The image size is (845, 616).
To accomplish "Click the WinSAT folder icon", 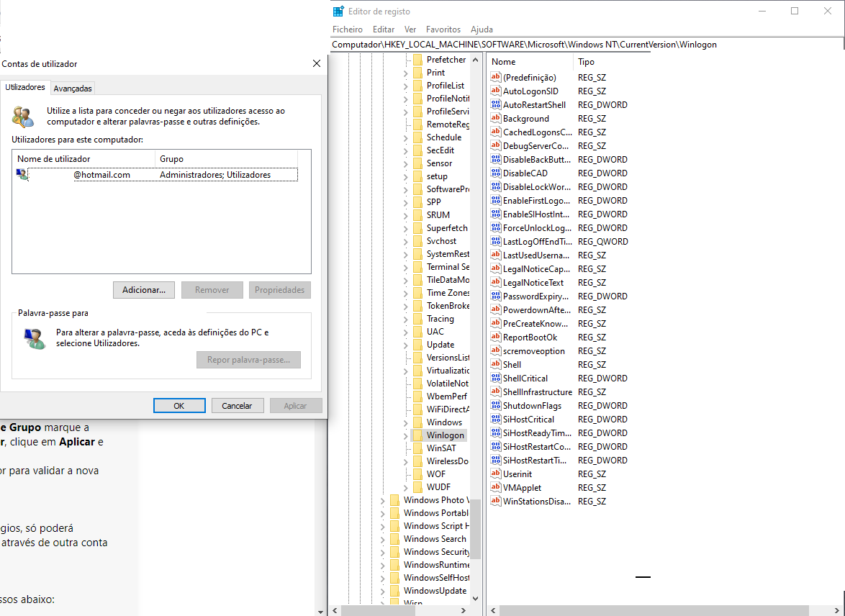I will coord(417,448).
